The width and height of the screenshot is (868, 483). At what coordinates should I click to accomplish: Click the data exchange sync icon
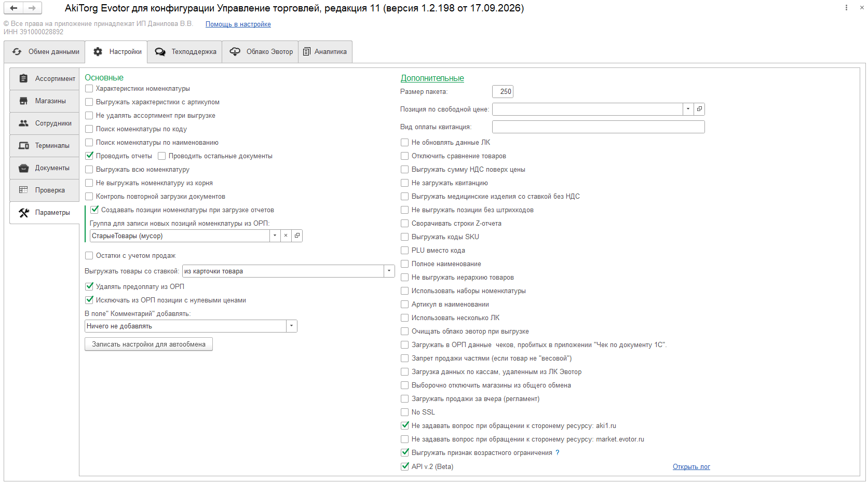tap(17, 52)
